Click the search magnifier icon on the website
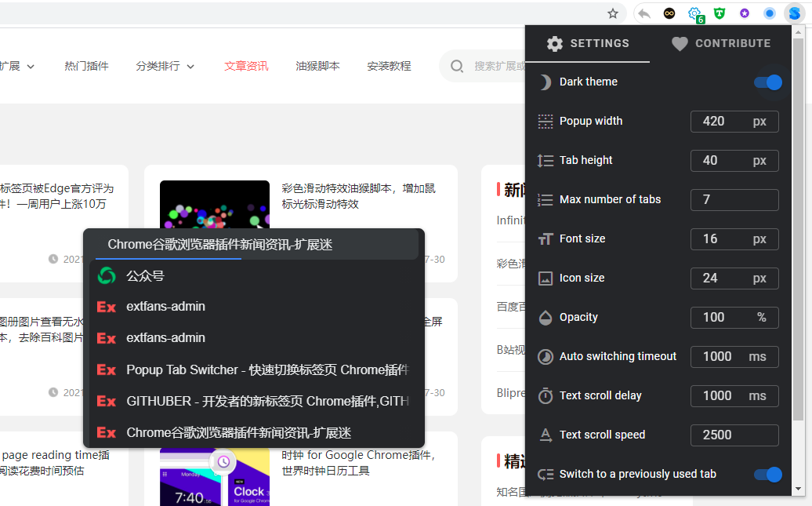 pos(457,66)
